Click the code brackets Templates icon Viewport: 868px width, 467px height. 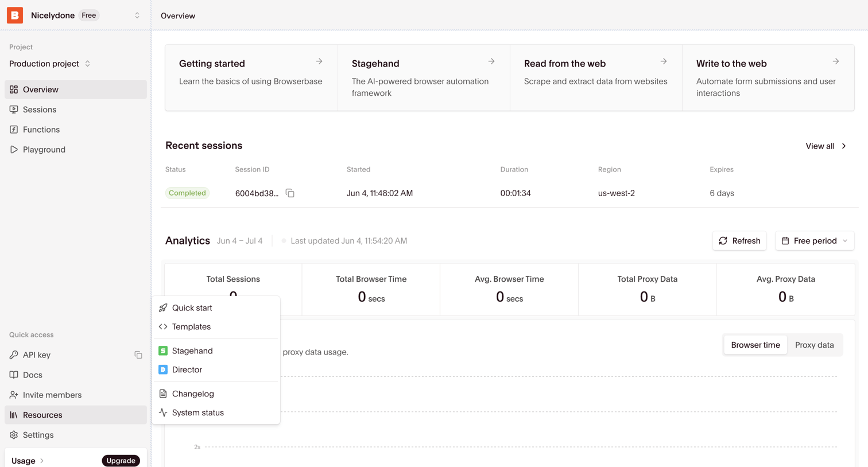pyautogui.click(x=163, y=327)
